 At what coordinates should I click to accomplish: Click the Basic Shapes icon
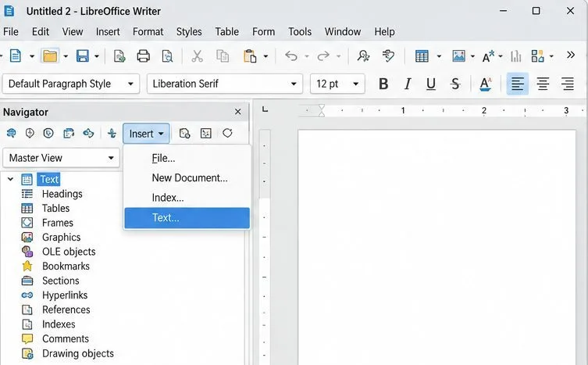(x=537, y=56)
